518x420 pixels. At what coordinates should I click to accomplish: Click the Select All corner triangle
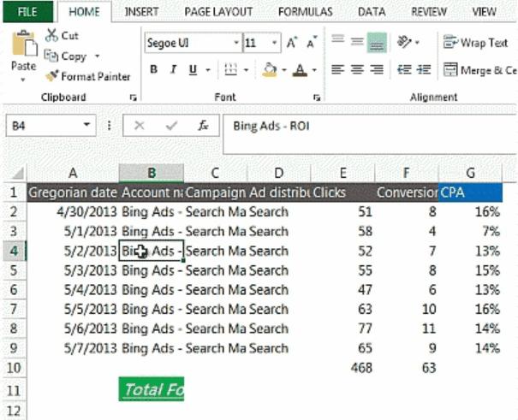pyautogui.click(x=15, y=173)
